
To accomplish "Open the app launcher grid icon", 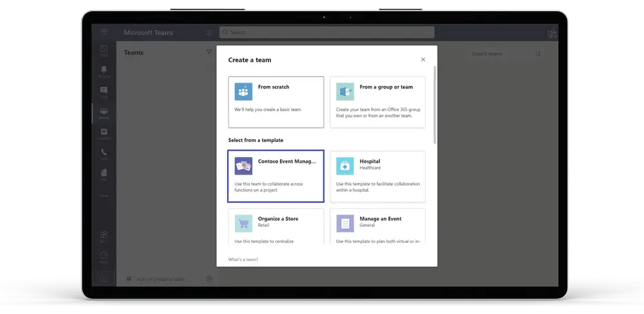I will [x=104, y=32].
